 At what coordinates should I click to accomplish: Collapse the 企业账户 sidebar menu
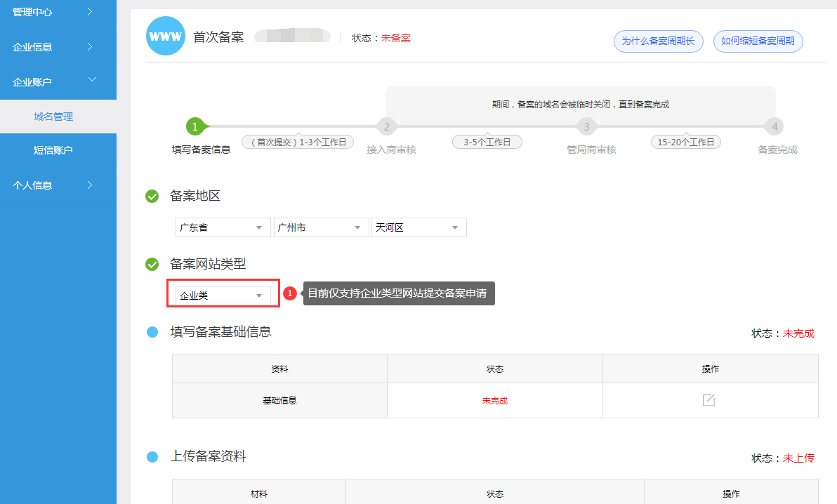click(x=58, y=82)
